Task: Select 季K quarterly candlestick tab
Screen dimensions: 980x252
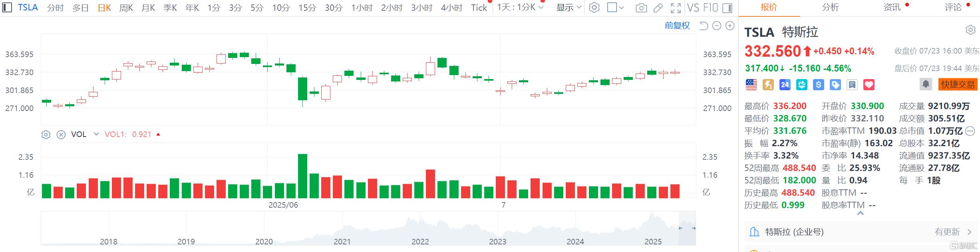Action: 170,8
